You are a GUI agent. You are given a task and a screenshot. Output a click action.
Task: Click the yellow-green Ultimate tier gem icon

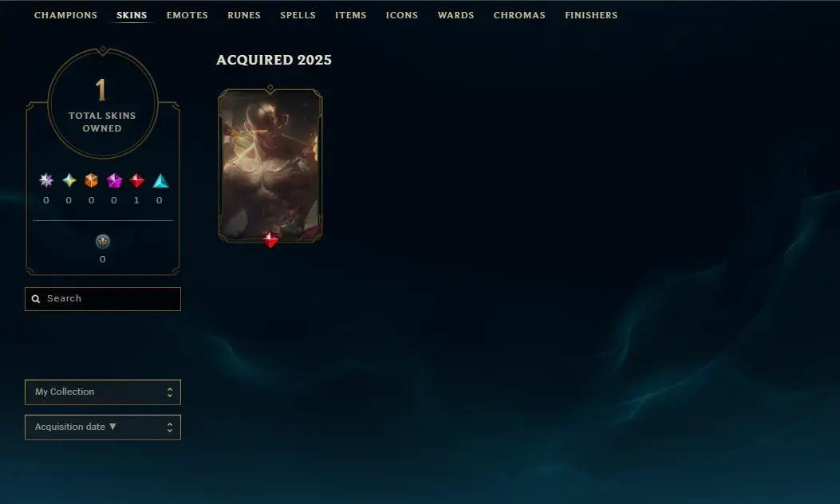[x=69, y=180]
